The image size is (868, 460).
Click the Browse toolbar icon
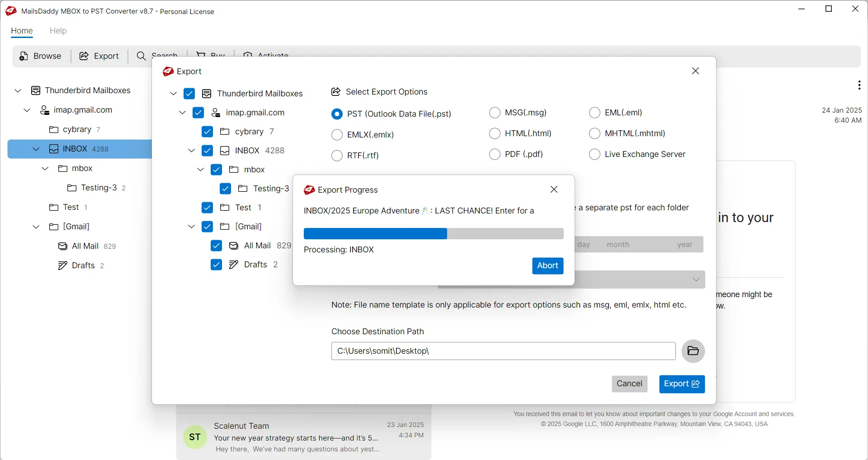pyautogui.click(x=24, y=56)
